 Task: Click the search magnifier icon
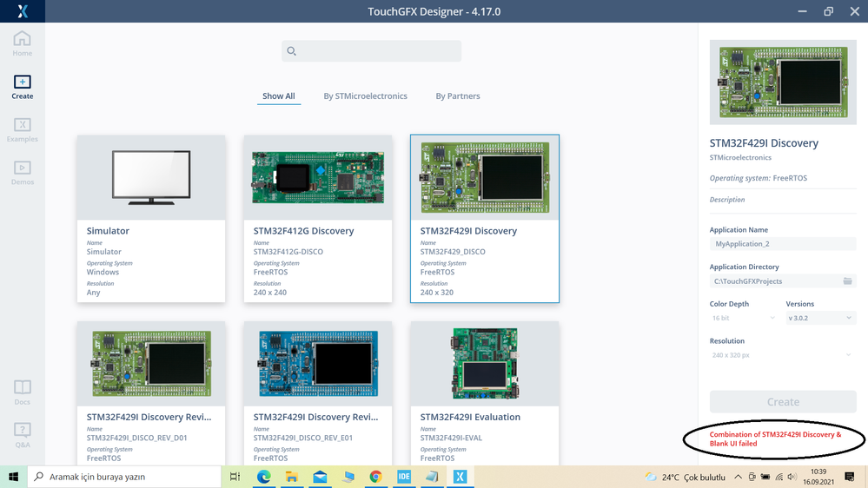coord(291,51)
